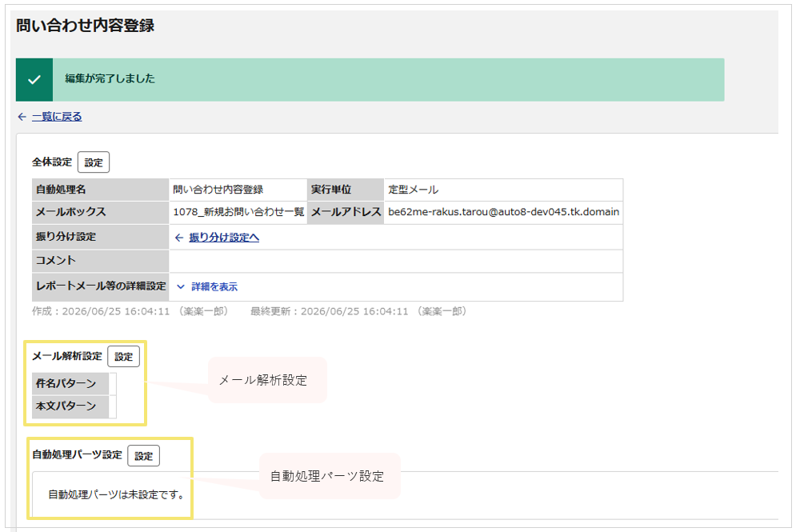The height and width of the screenshot is (532, 796).
Task: Open the 振り分け設定へ link
Action: [224, 238]
